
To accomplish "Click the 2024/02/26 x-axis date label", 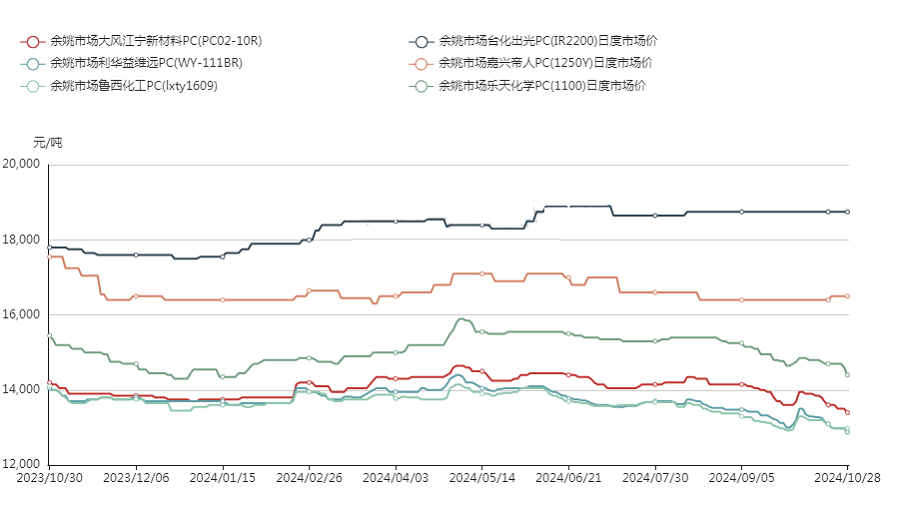I will (309, 480).
